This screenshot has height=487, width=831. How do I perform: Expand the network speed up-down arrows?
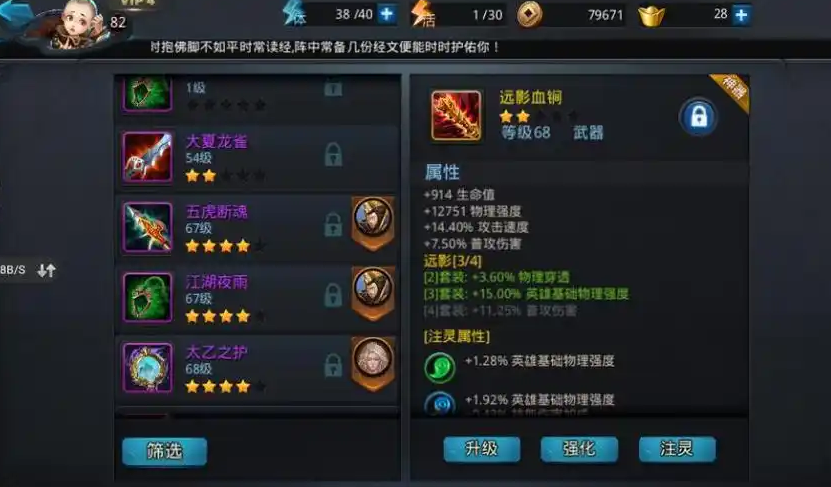point(47,270)
